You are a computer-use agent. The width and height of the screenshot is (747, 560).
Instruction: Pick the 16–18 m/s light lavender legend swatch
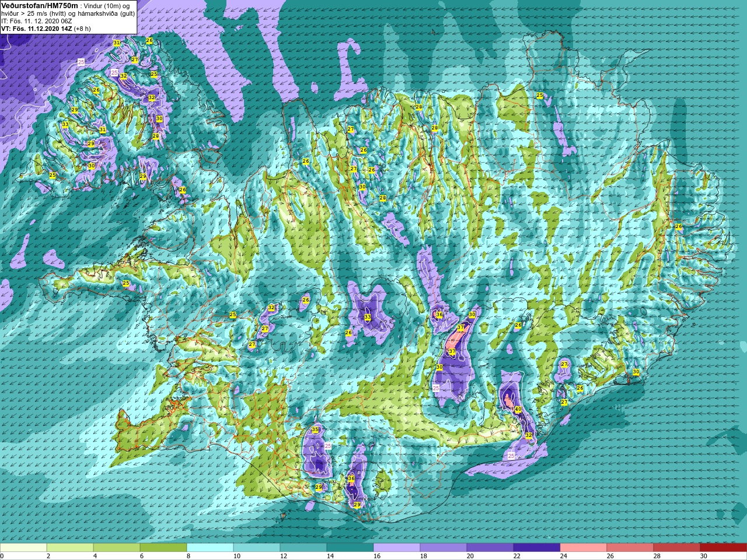click(397, 548)
